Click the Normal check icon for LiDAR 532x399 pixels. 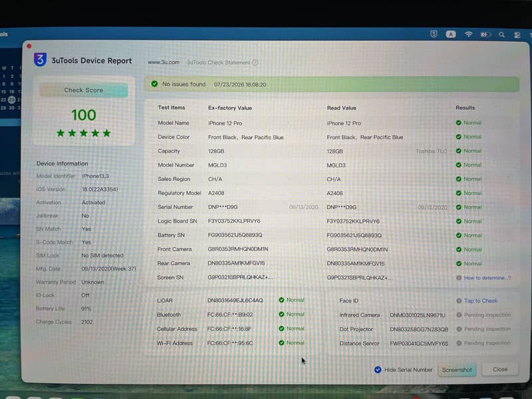[x=281, y=300]
